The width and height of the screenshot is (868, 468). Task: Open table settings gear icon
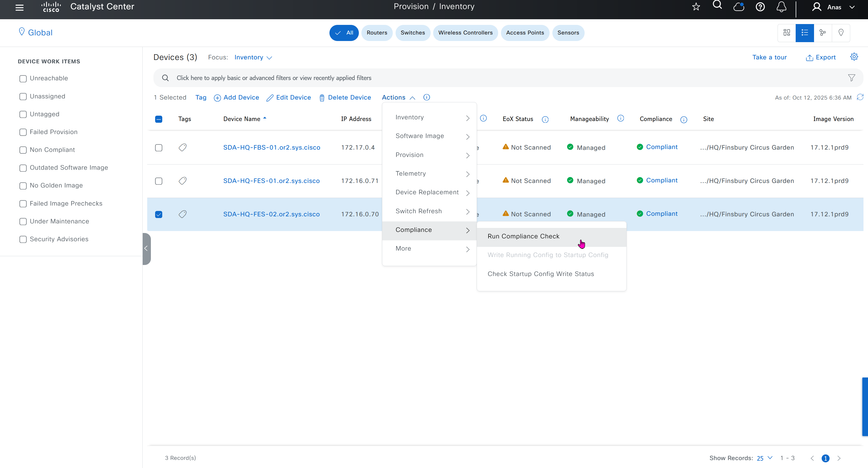[x=854, y=57]
